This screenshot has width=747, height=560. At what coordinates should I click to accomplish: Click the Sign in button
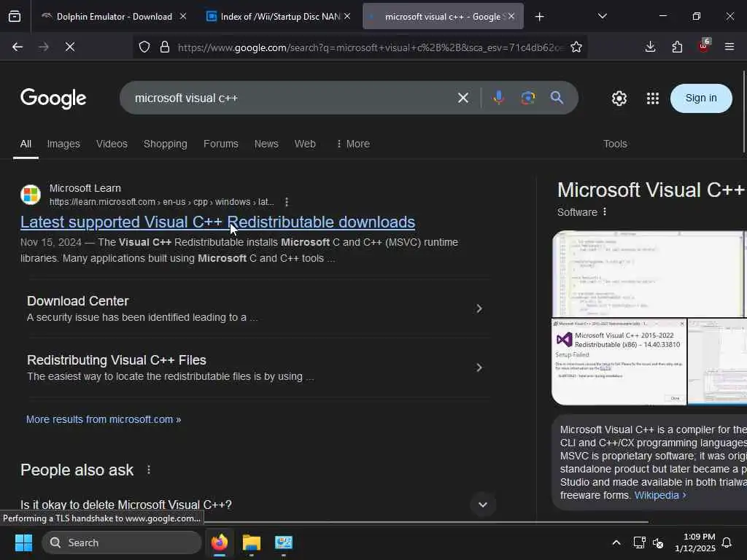701,98
